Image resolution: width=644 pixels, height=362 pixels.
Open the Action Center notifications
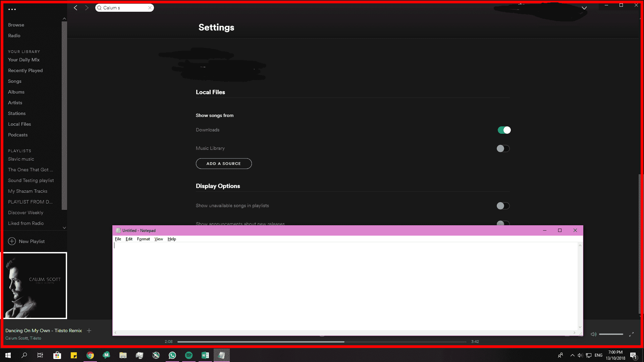point(634,356)
